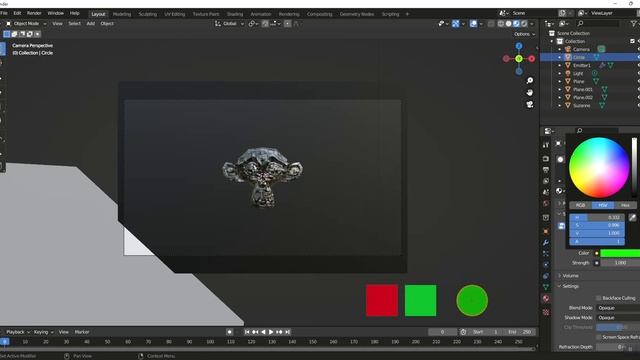The height and width of the screenshot is (360, 640).
Task: Toggle the Collection exclude checkbox in outliner
Action: tap(632, 41)
